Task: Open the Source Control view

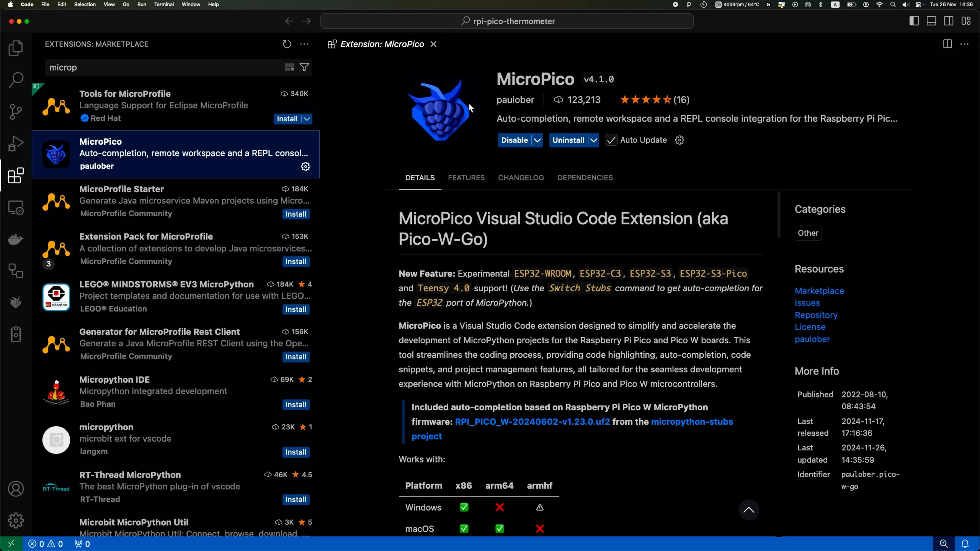Action: pos(16,112)
